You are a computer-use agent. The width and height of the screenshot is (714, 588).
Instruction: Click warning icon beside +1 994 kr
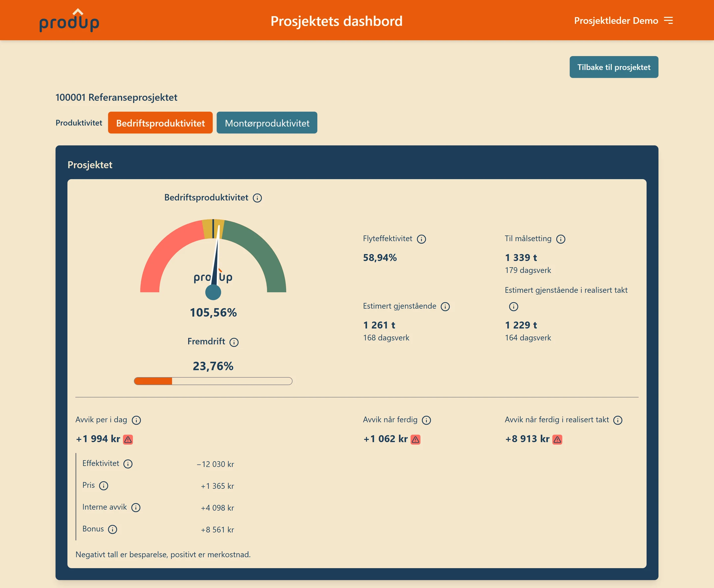pyautogui.click(x=128, y=439)
